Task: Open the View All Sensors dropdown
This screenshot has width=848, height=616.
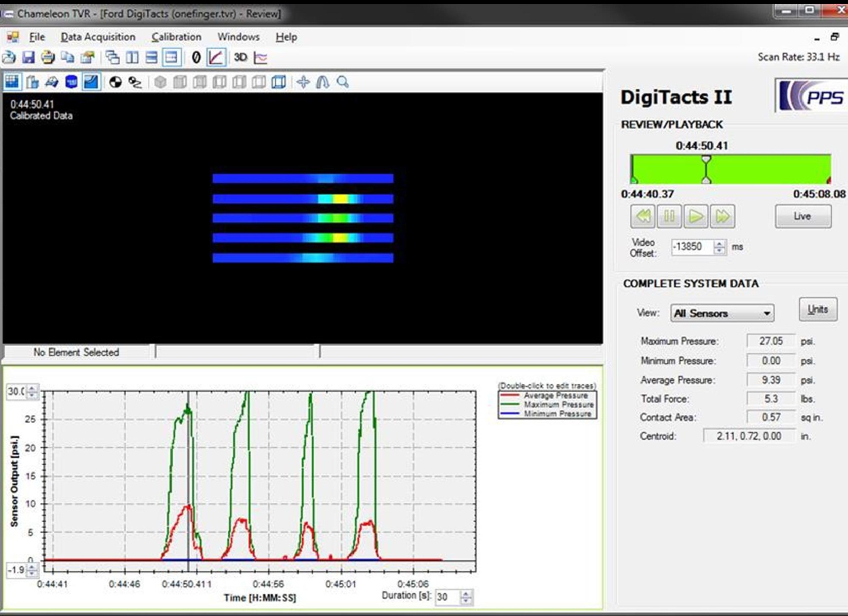Action: [722, 313]
